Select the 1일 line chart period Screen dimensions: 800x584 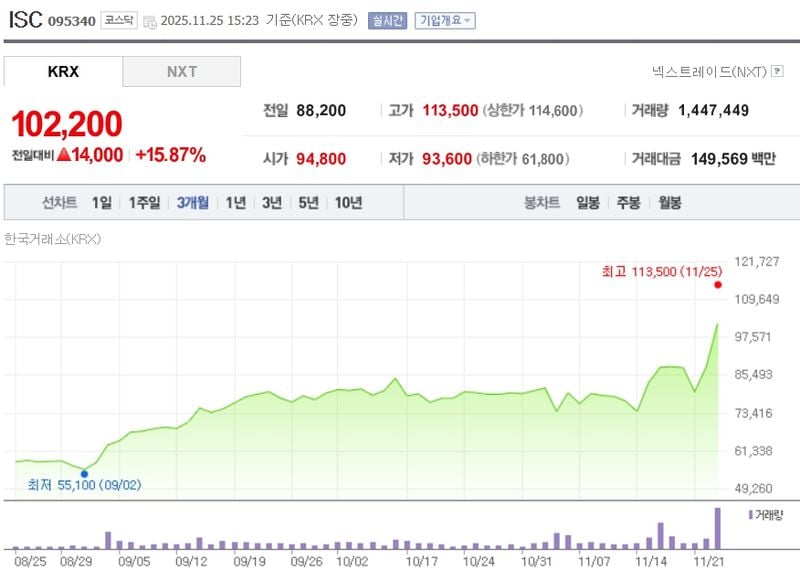tap(102, 202)
